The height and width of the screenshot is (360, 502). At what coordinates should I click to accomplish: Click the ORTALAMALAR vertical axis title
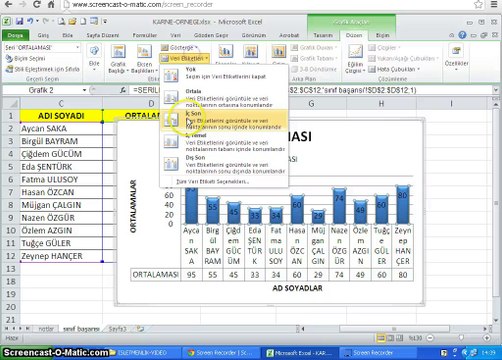tap(133, 206)
